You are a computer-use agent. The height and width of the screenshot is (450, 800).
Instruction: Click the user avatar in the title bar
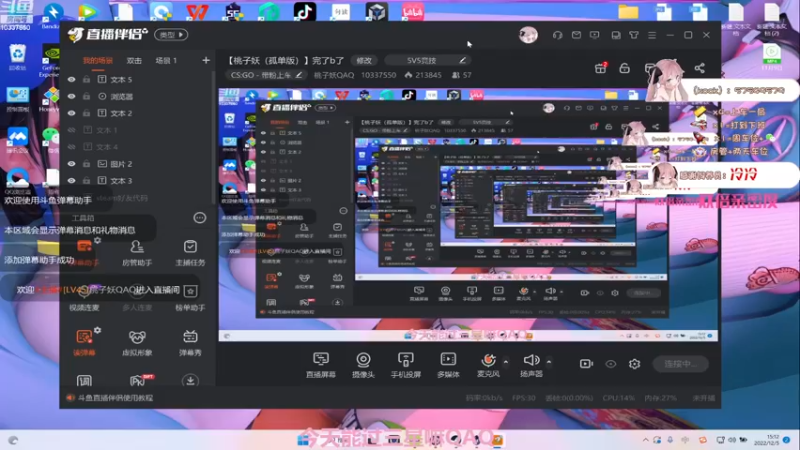(528, 35)
